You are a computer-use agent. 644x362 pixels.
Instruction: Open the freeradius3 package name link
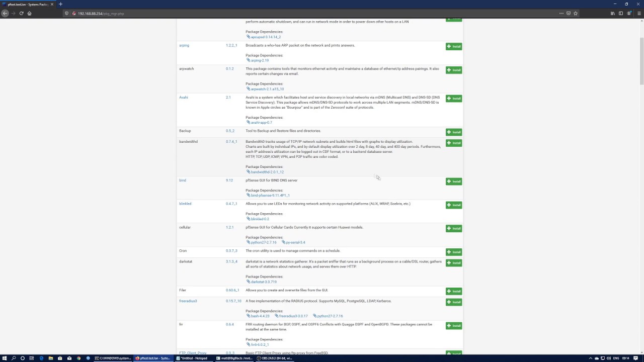coord(188,301)
